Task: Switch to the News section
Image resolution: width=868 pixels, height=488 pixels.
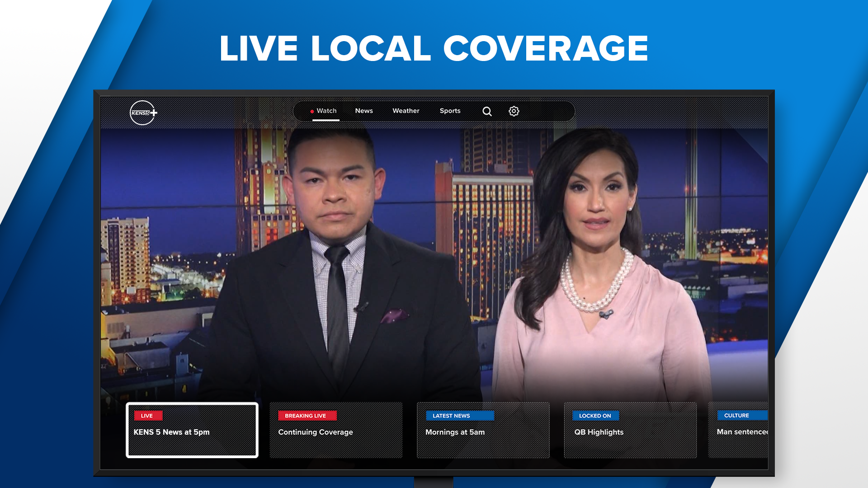Action: [364, 111]
